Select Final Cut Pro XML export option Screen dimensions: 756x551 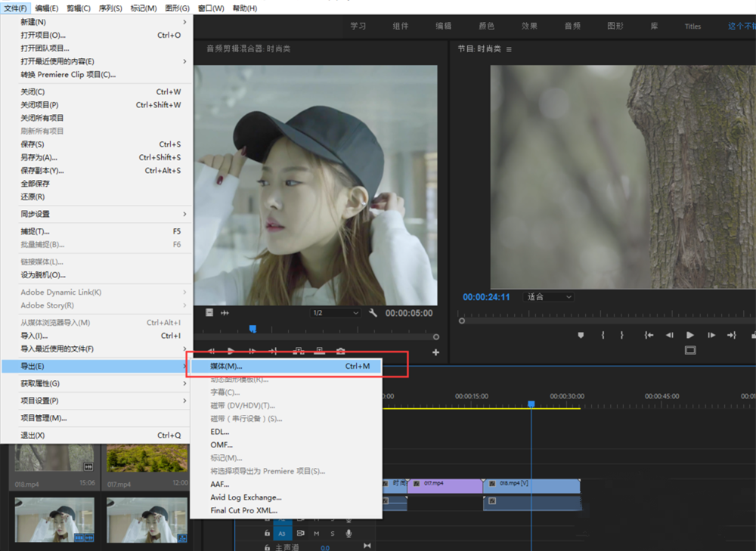(x=243, y=511)
